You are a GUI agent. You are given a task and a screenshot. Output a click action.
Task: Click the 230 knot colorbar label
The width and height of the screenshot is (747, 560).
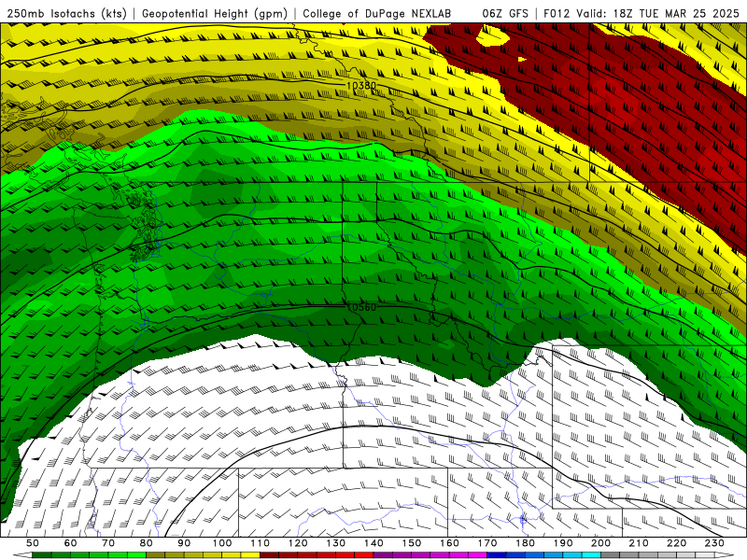tap(714, 543)
